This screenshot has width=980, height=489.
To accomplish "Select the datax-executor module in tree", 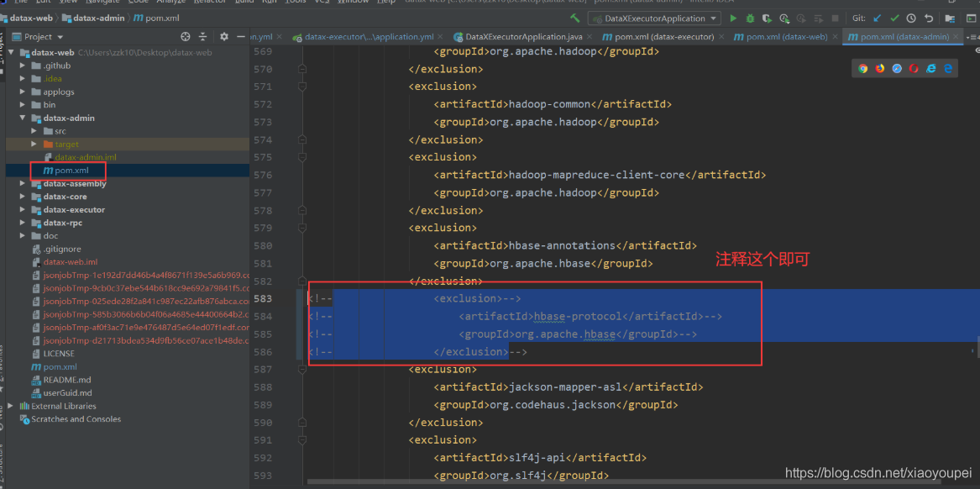I will tap(74, 209).
